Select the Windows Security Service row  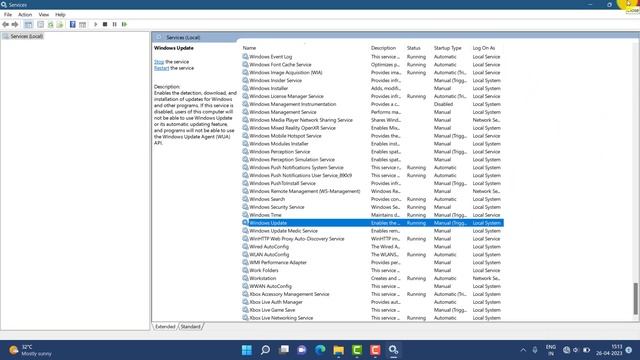(372, 207)
